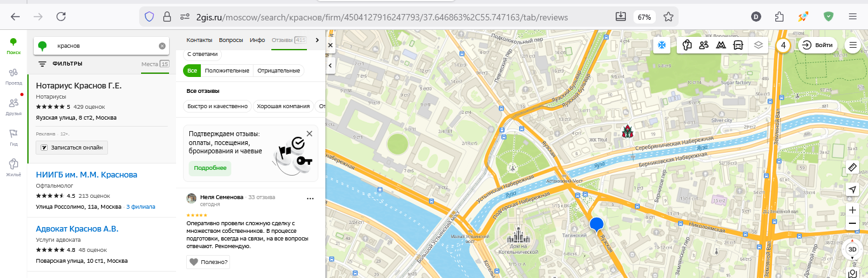Image resolution: width=868 pixels, height=278 pixels.
Task: Click the red building marker on map
Action: (628, 132)
